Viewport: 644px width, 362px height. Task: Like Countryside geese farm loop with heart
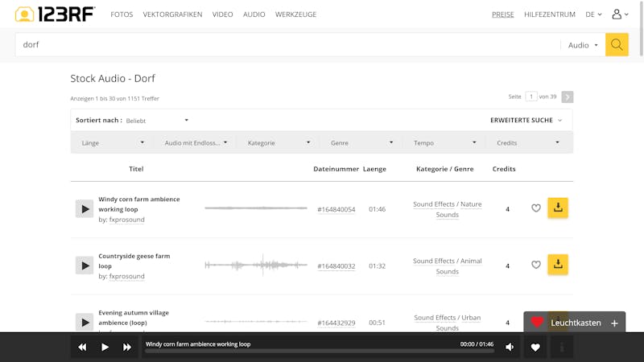[x=536, y=265]
